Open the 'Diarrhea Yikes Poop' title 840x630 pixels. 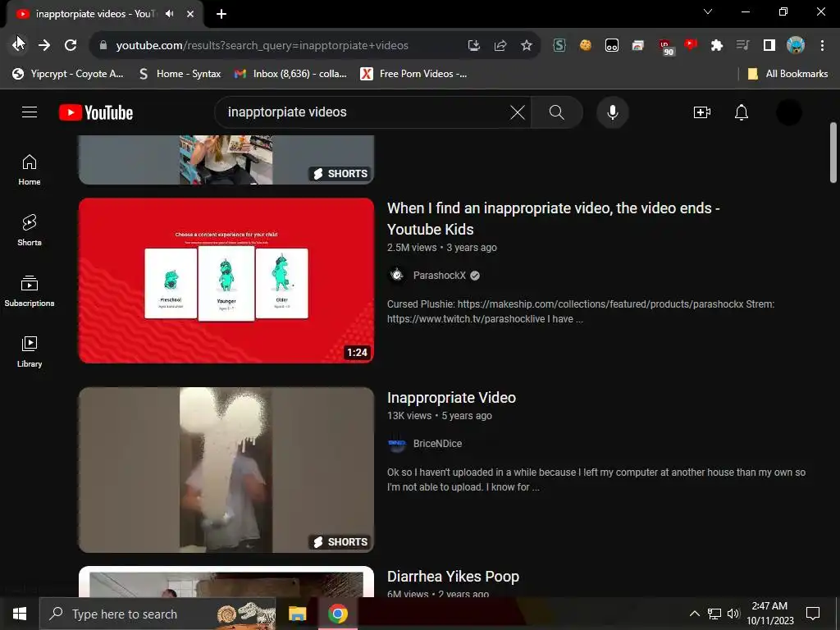click(453, 577)
